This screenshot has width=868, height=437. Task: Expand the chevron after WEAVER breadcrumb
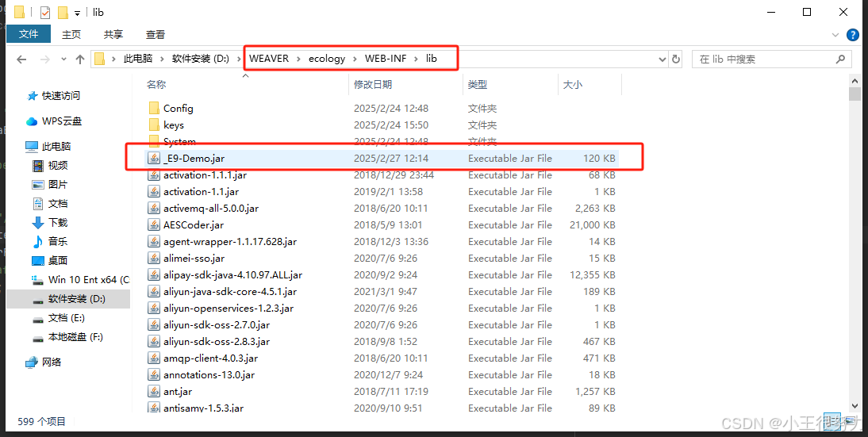pos(298,59)
